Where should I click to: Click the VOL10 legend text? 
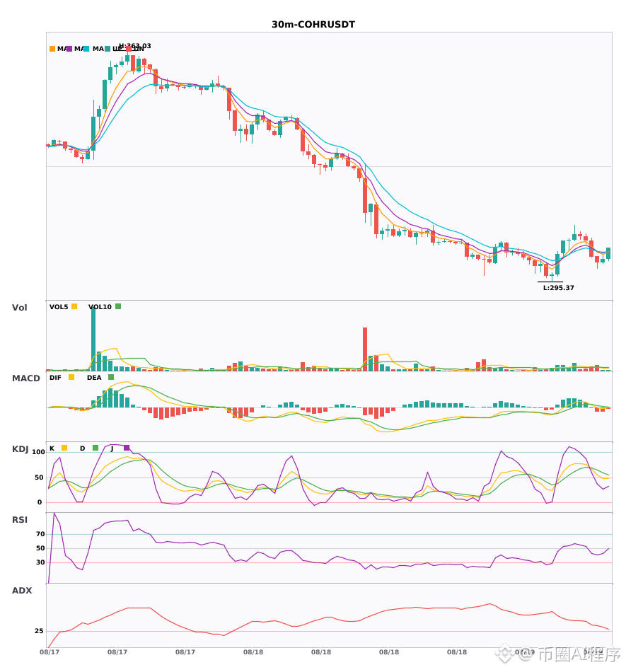coord(100,307)
